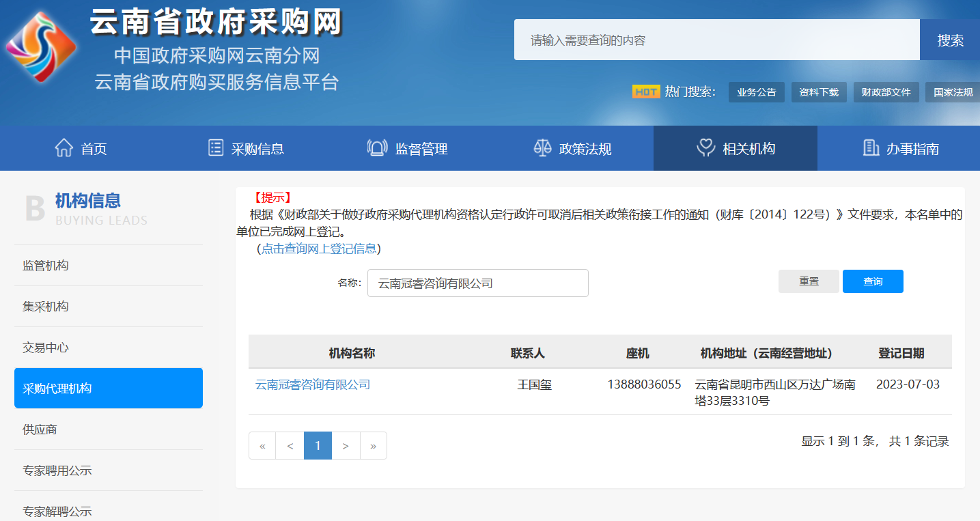Click hot search tag 财政部文件
Image resolution: width=980 pixels, height=521 pixels.
(x=886, y=92)
